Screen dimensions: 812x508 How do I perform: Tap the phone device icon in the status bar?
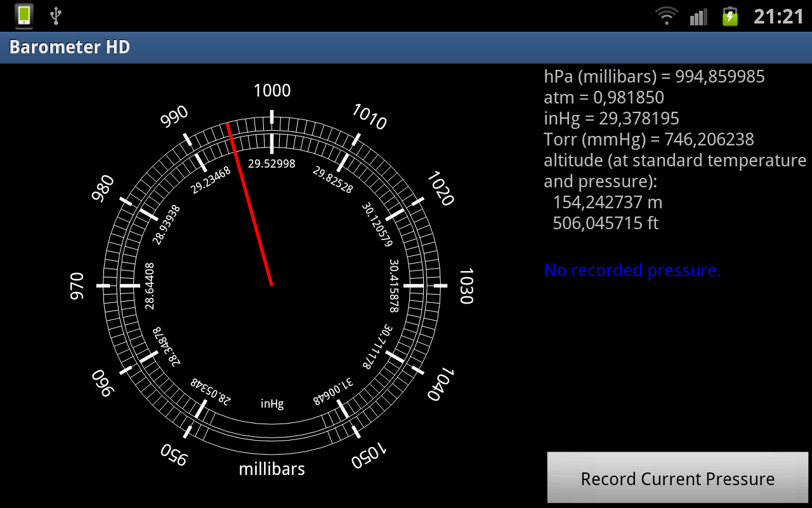(24, 16)
